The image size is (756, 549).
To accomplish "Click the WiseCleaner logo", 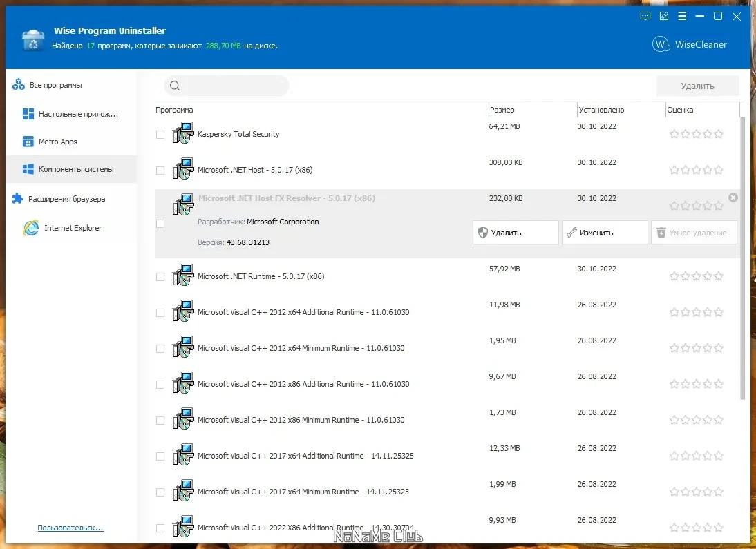I will point(689,44).
